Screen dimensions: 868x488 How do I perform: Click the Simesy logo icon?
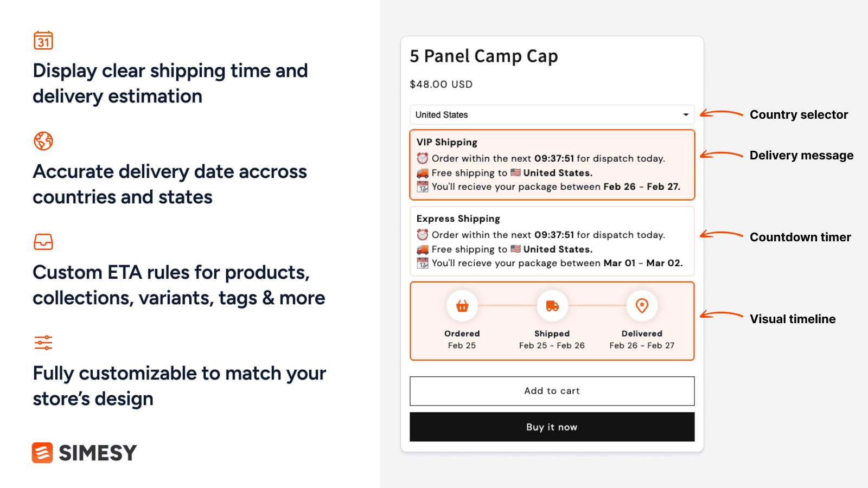click(x=42, y=453)
